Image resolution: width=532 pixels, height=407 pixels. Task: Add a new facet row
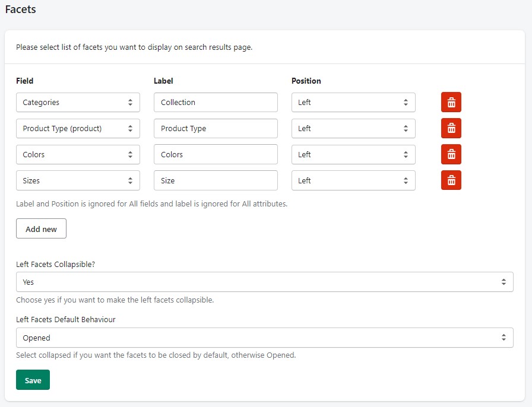pos(41,228)
